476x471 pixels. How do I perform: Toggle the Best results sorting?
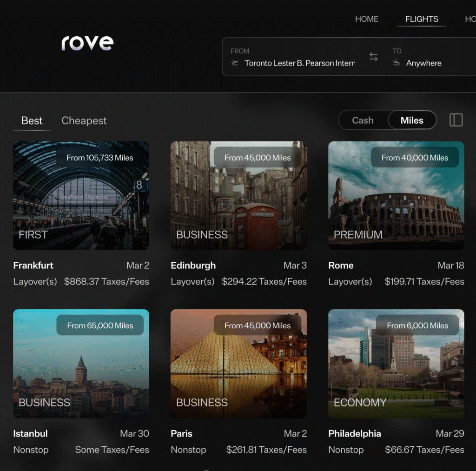31,120
